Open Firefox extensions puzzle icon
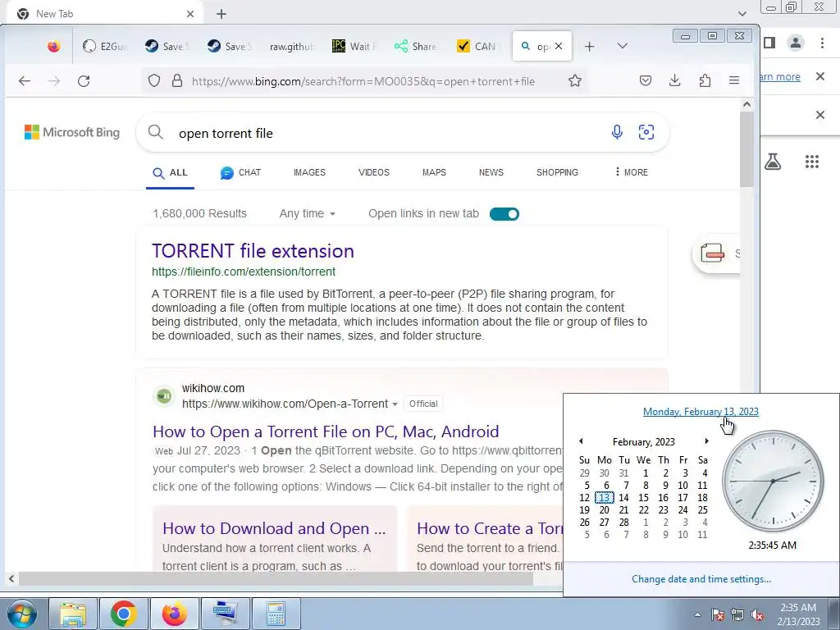 (705, 81)
